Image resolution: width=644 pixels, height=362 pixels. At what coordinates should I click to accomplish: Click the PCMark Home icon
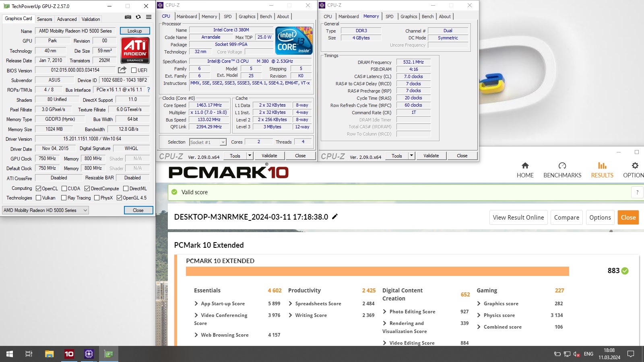point(525,165)
